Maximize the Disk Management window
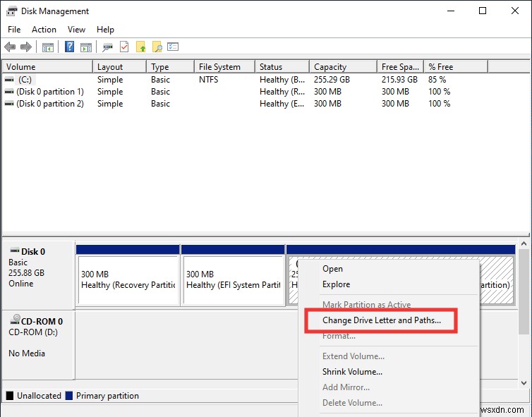The image size is (532, 417). [483, 11]
